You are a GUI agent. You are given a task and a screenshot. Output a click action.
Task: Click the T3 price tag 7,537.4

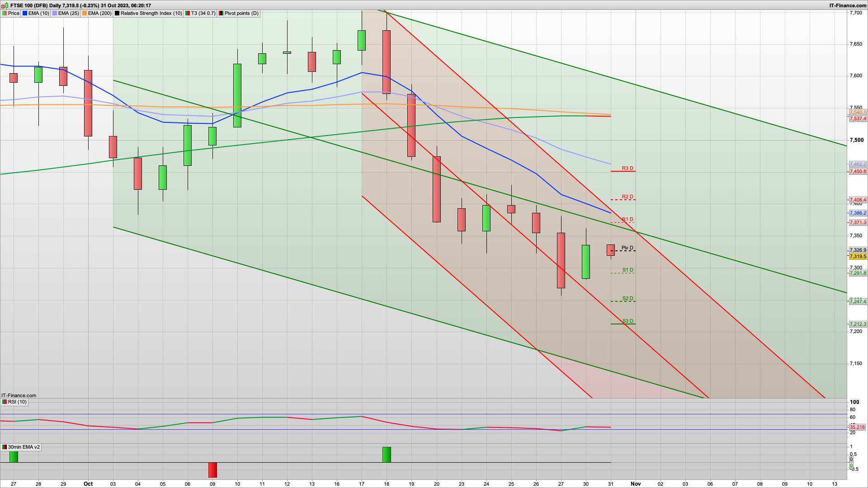click(x=858, y=118)
